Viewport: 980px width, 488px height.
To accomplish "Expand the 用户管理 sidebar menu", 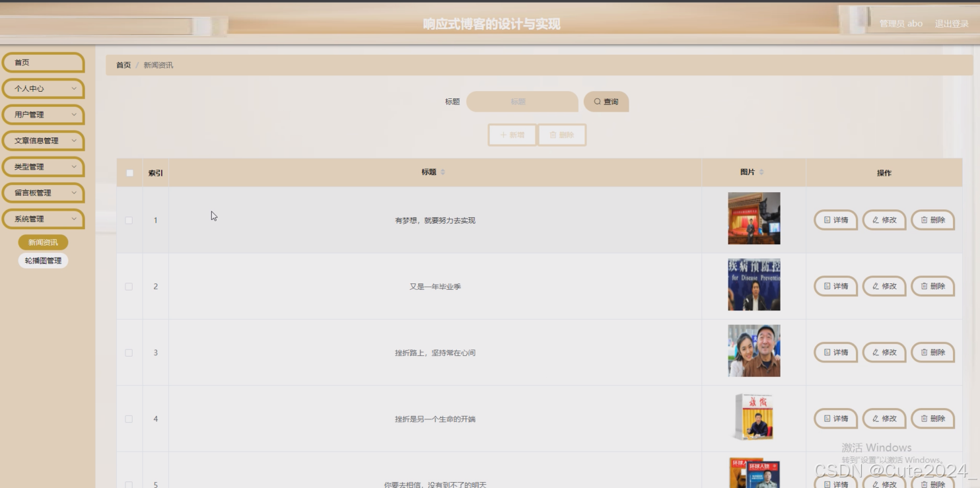I will click(43, 114).
